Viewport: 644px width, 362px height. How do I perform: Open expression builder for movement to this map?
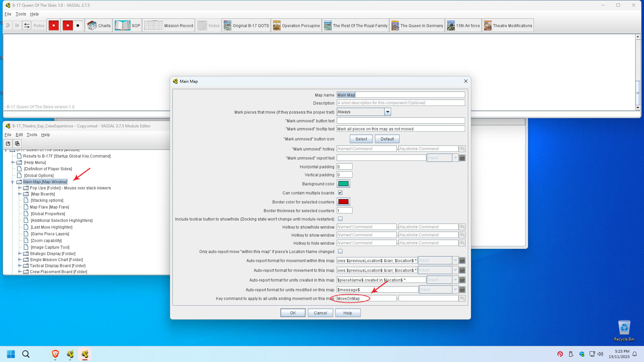point(462,270)
